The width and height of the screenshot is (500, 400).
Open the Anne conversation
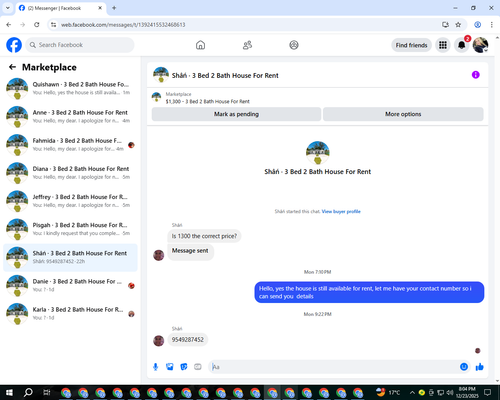[70, 117]
